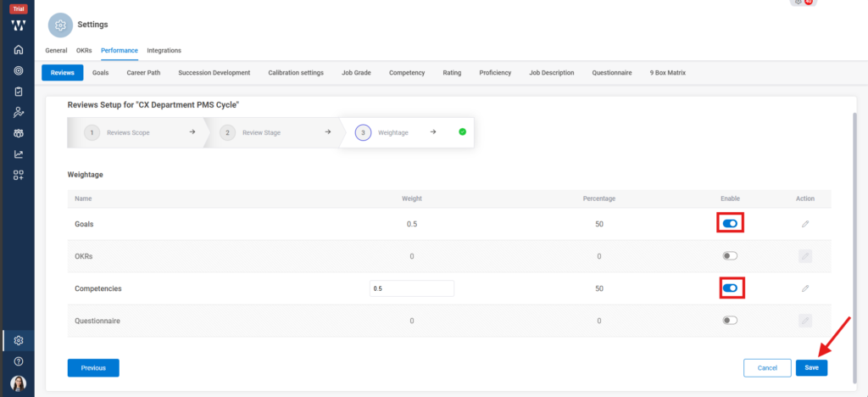The height and width of the screenshot is (397, 868).
Task: Click the company logo in sidebar
Action: click(x=19, y=25)
